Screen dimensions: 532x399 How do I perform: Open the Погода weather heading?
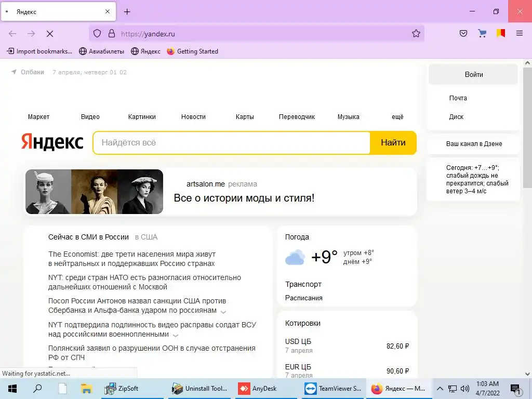point(297,237)
